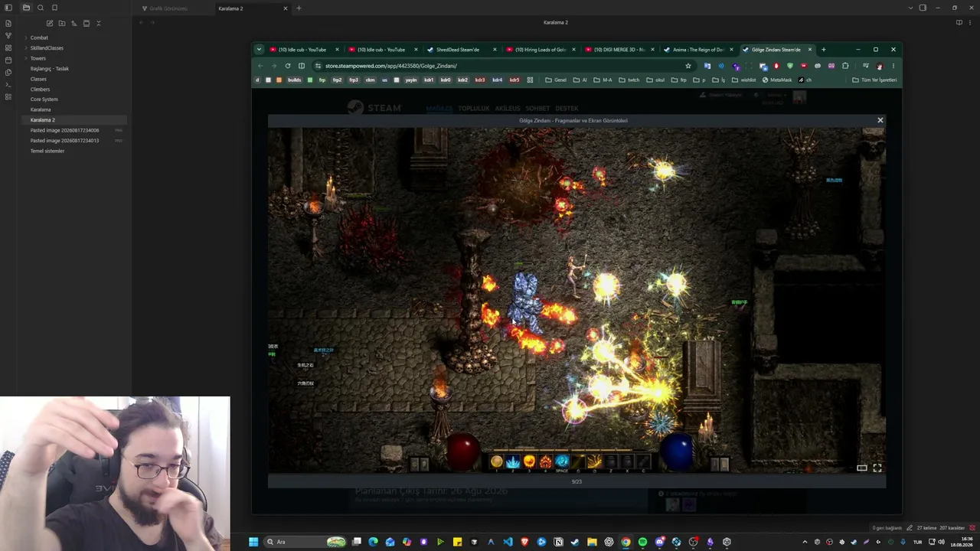Open Visual Studio Code from the taskbar

[x=508, y=542]
